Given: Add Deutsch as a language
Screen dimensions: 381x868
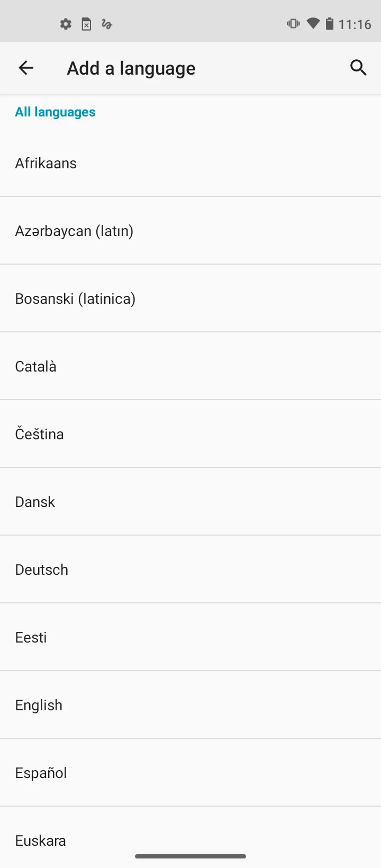Looking at the screenshot, I should (190, 569).
